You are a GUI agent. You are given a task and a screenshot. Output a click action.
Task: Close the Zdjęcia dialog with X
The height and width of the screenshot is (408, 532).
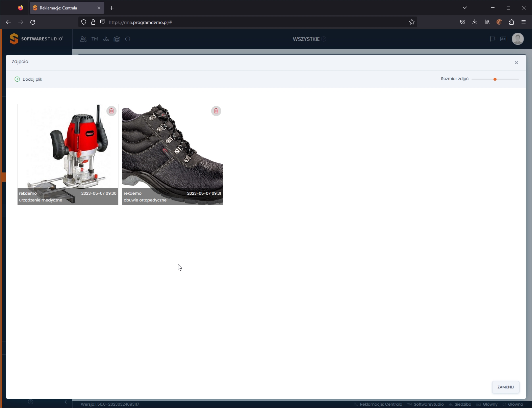pyautogui.click(x=516, y=63)
